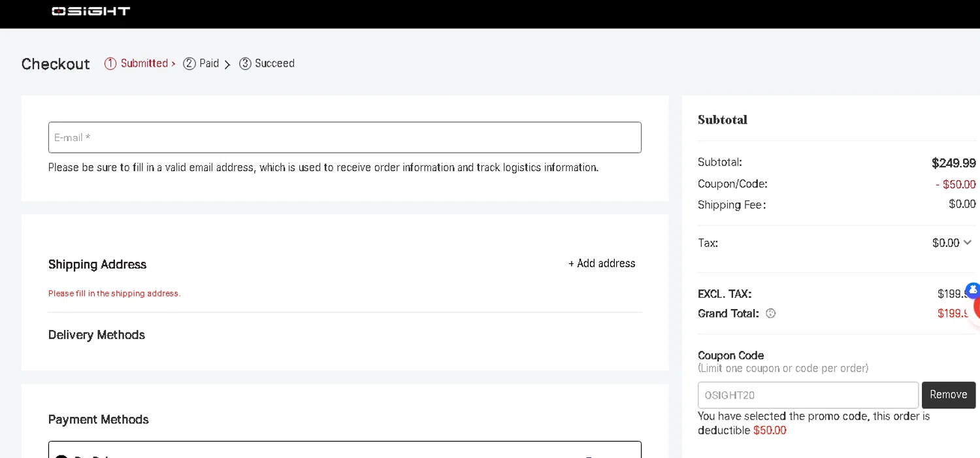This screenshot has width=980, height=458.
Task: Click the EXCL. TAX label
Action: click(725, 294)
